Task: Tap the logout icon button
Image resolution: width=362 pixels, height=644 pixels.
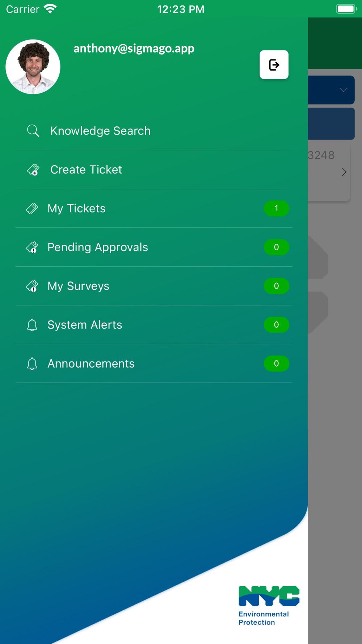Action: [x=274, y=65]
